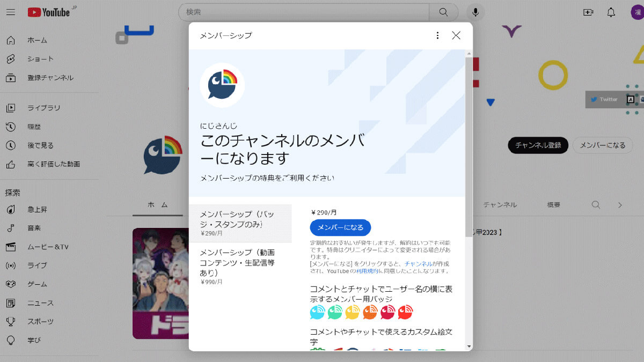Open the notifications bell

click(611, 12)
